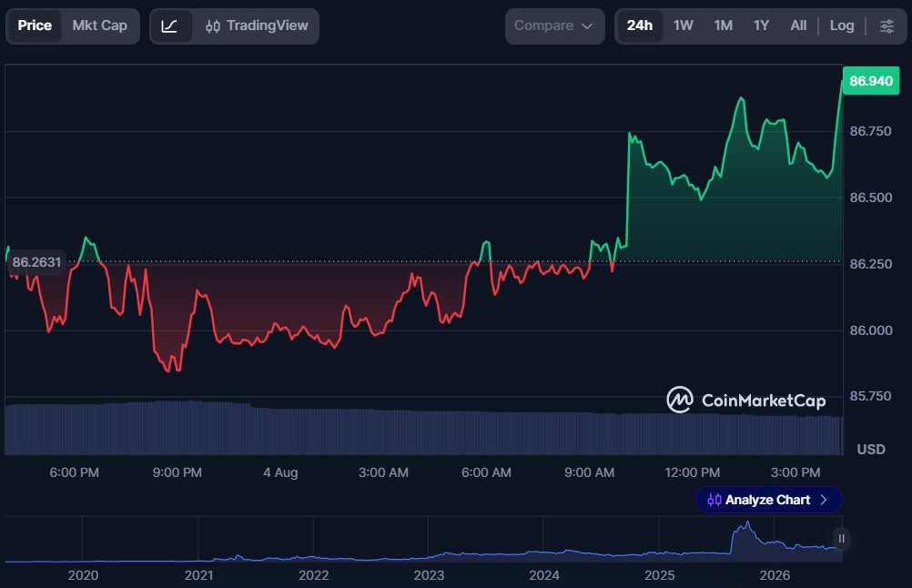Click the 6:00 AM time label
This screenshot has width=912, height=588.
pyautogui.click(x=486, y=472)
